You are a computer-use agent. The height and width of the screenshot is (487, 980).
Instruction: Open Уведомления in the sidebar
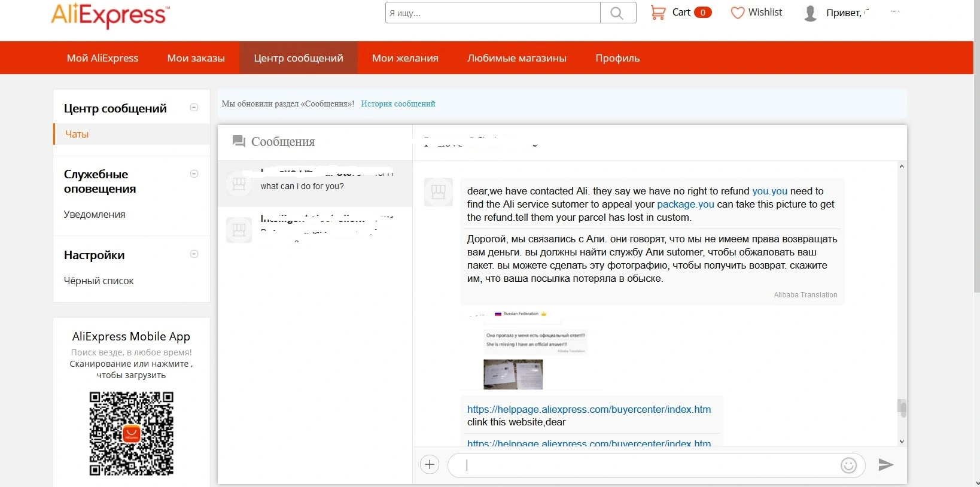95,214
